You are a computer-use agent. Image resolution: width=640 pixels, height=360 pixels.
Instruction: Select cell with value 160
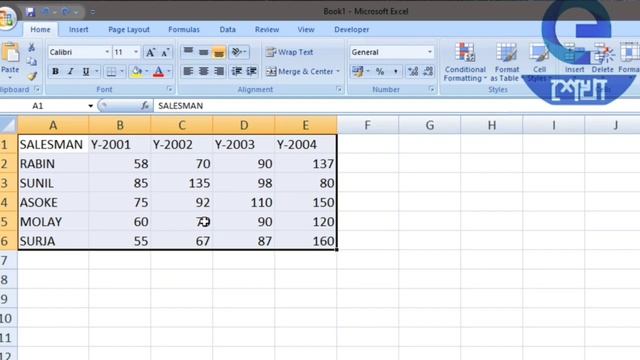click(x=305, y=241)
